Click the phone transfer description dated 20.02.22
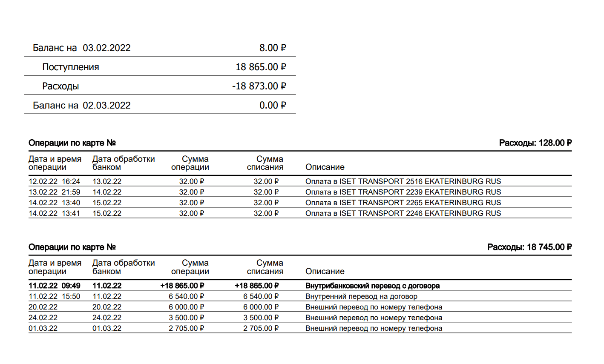Image resolution: width=604 pixels, height=364 pixels. pyautogui.click(x=374, y=307)
